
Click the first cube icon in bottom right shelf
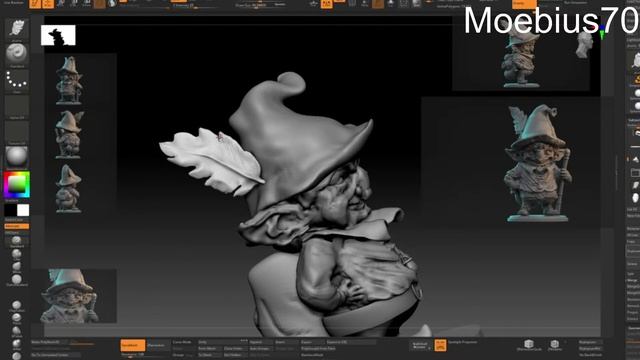(x=529, y=344)
